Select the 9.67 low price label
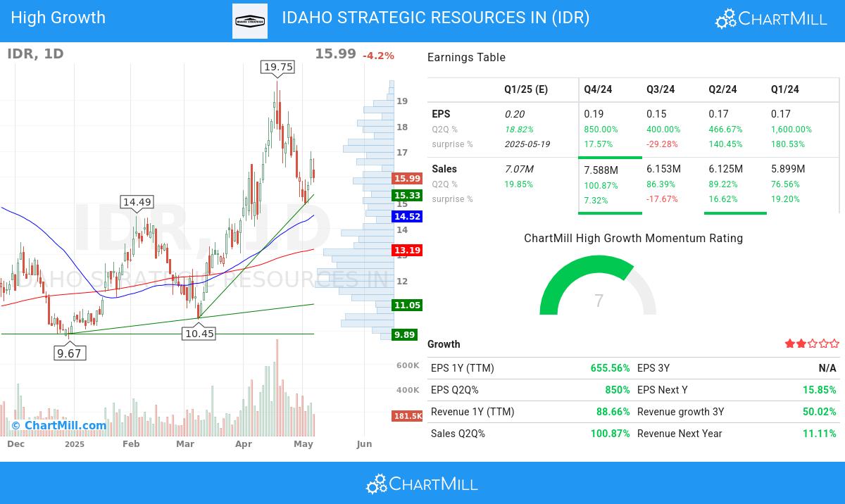 tap(70, 353)
